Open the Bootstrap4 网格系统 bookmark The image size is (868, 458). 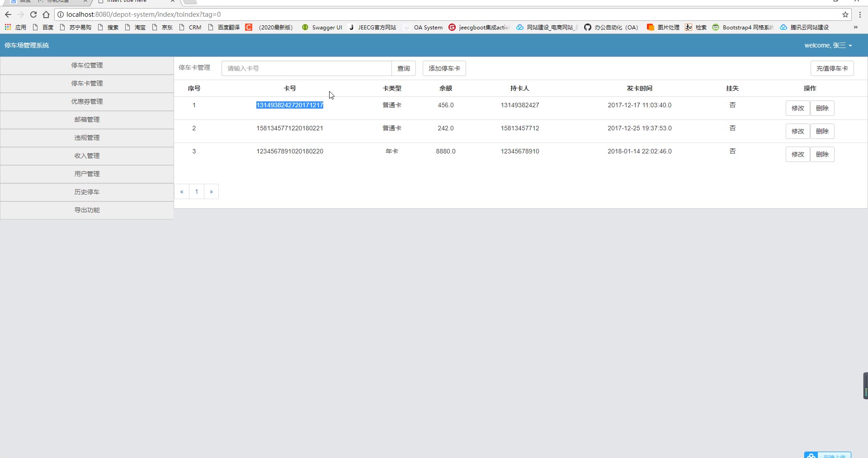coord(743,27)
